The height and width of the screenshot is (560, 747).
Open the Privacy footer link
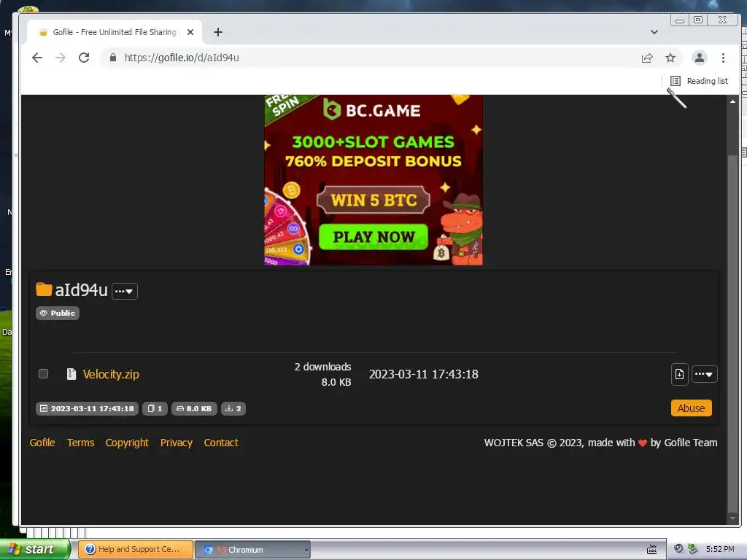pyautogui.click(x=177, y=443)
